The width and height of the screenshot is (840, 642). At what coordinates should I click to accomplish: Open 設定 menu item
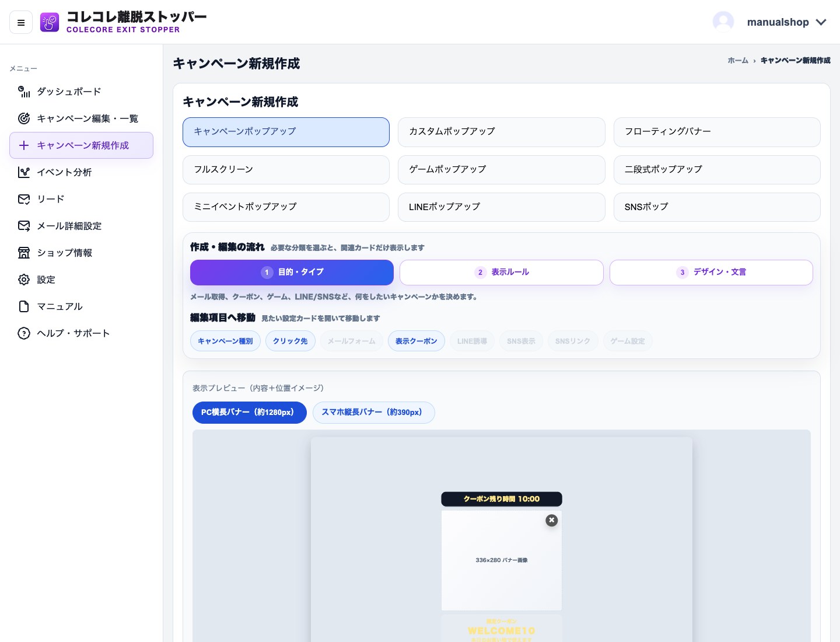click(x=81, y=280)
